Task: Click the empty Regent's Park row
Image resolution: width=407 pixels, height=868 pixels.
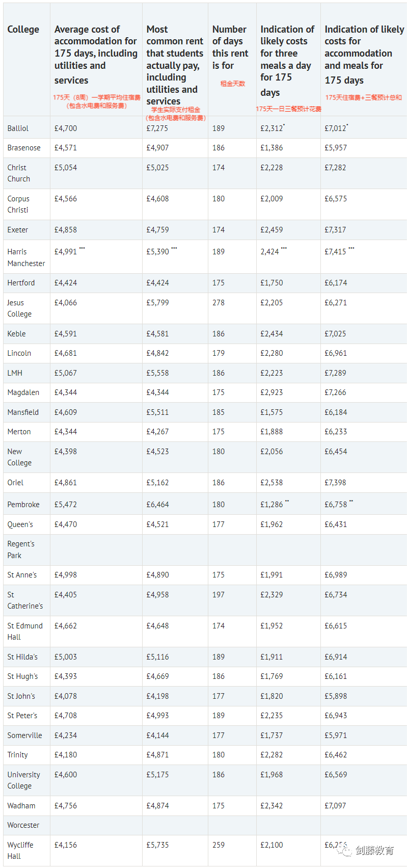Action: tap(203, 550)
